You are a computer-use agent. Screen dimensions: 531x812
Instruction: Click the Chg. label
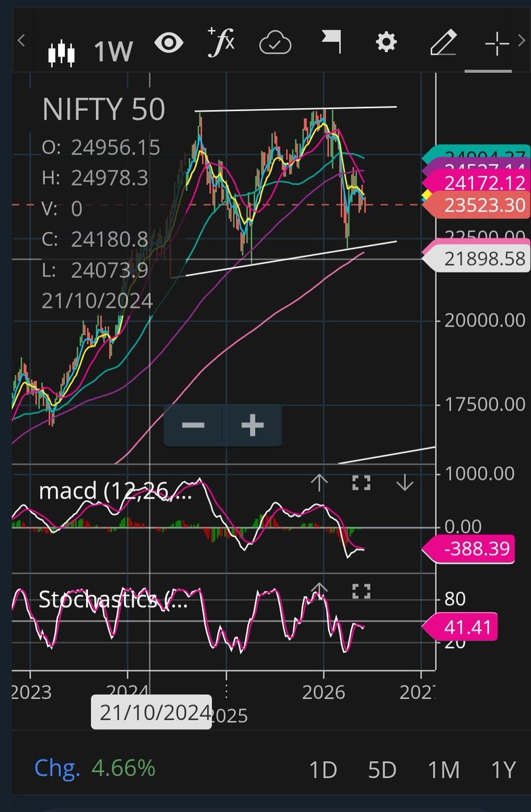tap(57, 768)
